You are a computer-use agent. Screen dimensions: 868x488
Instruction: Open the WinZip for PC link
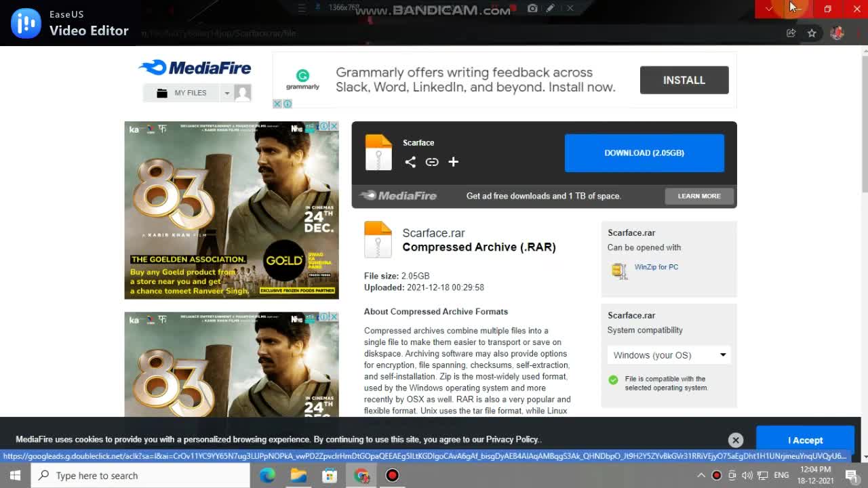tap(656, 267)
